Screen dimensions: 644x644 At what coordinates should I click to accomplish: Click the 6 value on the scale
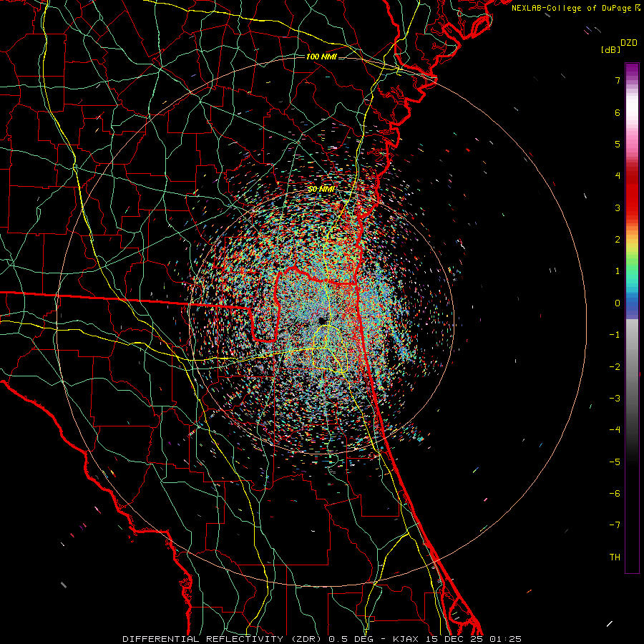[618, 112]
